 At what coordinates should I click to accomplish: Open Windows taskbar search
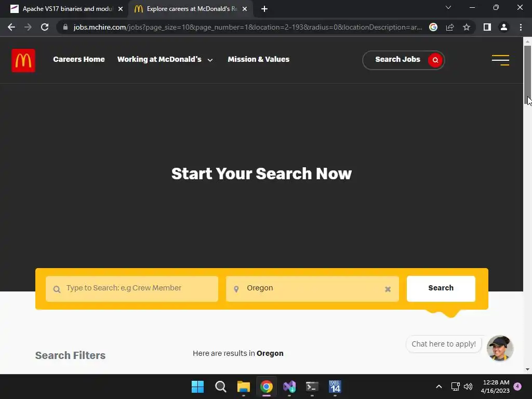pos(220,387)
